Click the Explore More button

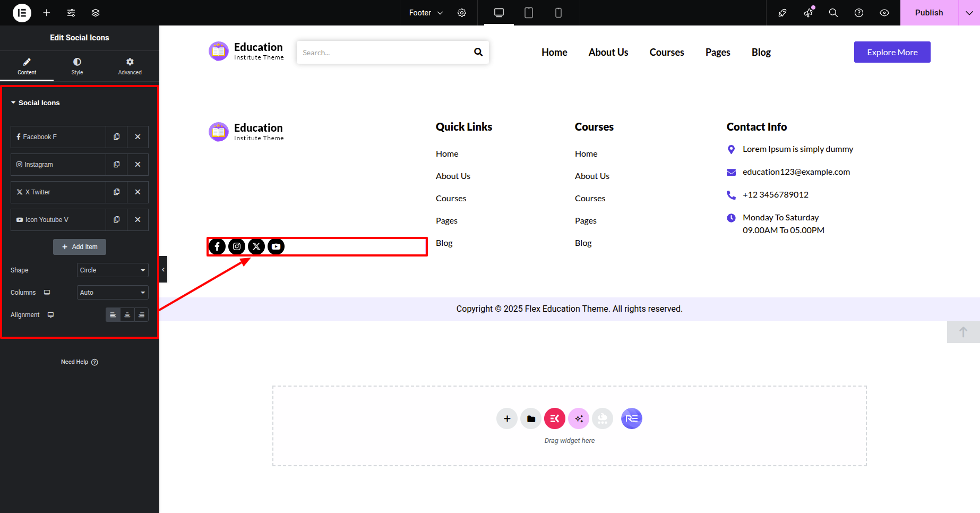[892, 52]
